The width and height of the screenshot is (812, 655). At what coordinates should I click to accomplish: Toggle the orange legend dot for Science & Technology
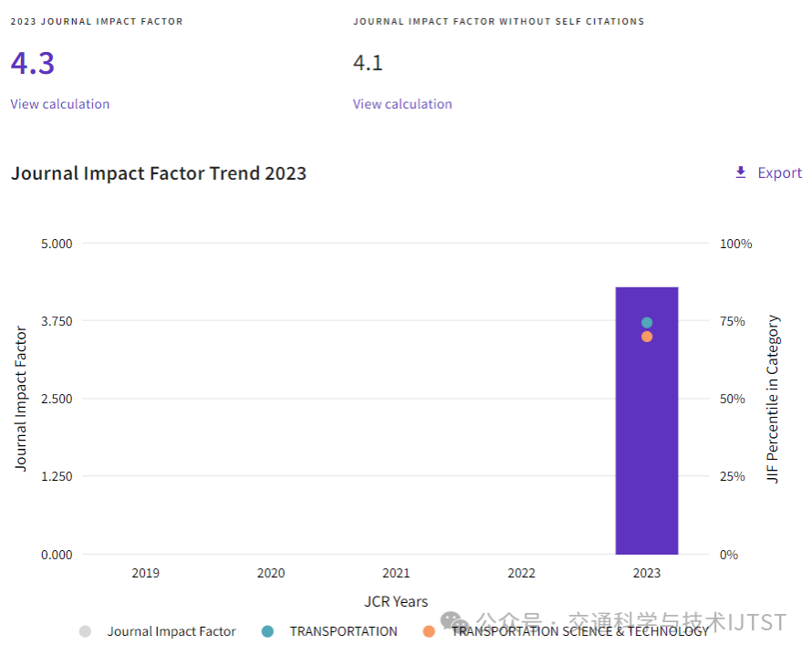pyautogui.click(x=429, y=631)
